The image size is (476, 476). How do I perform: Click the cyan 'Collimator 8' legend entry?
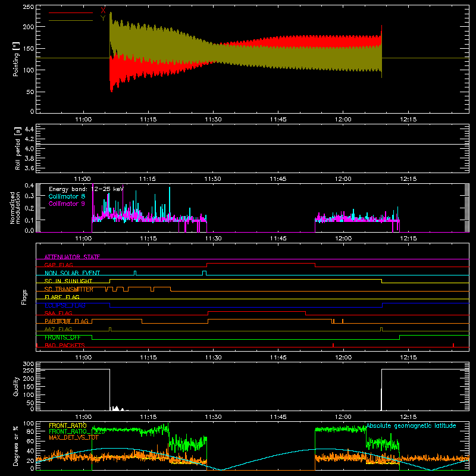click(x=67, y=196)
